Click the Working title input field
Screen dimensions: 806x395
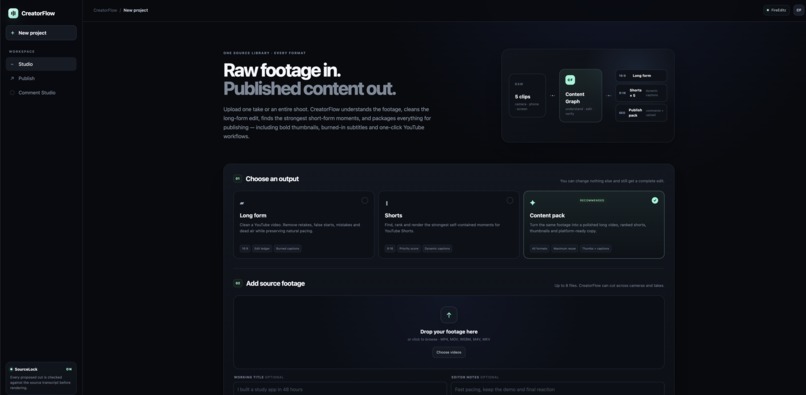tap(340, 389)
